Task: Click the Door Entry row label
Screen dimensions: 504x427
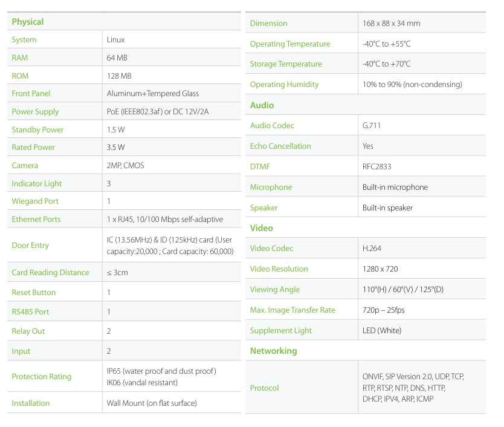Action: coord(30,246)
